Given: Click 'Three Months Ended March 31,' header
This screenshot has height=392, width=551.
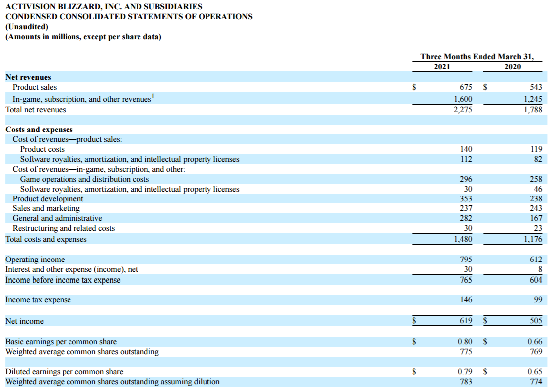Looking at the screenshot, I should (477, 56).
